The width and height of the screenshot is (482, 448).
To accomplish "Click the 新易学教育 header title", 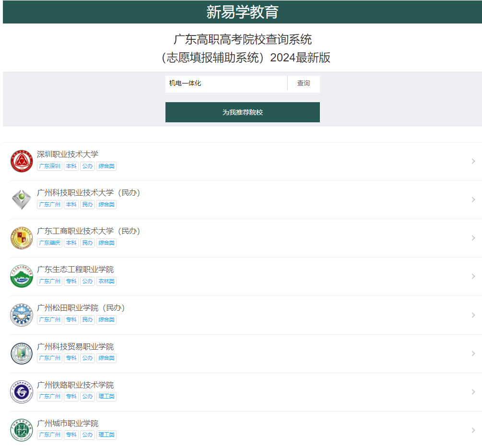I will pos(242,12).
